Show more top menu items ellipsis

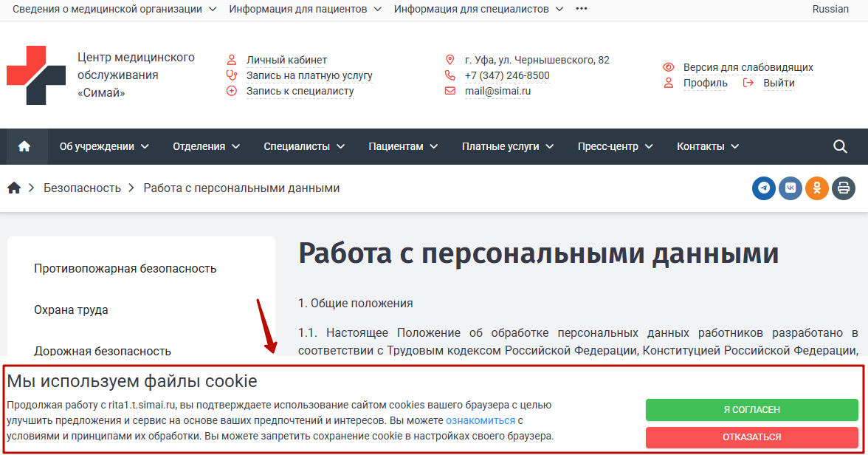coord(582,9)
